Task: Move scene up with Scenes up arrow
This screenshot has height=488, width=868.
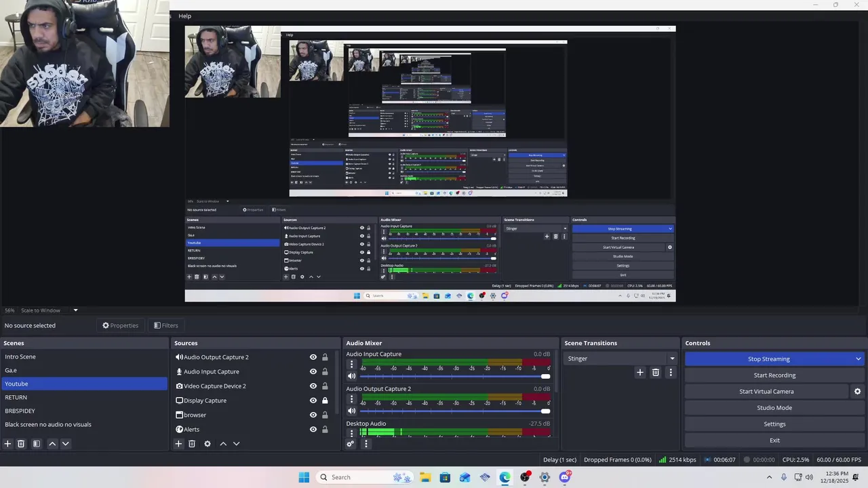Action: [x=52, y=444]
